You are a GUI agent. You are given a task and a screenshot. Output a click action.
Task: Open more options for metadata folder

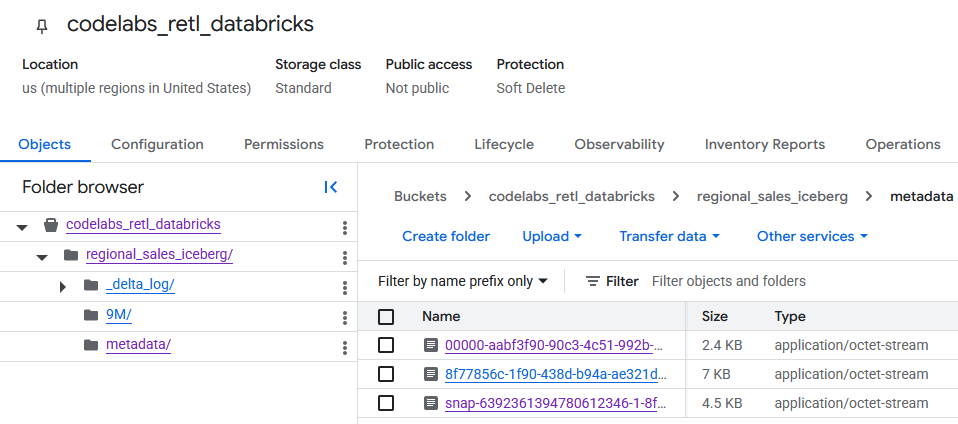(x=344, y=347)
